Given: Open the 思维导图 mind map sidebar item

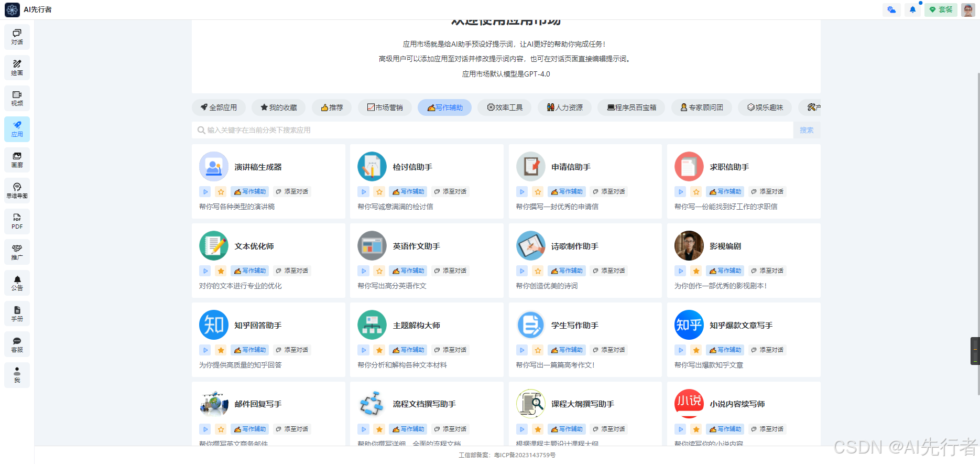Looking at the screenshot, I should [x=17, y=190].
